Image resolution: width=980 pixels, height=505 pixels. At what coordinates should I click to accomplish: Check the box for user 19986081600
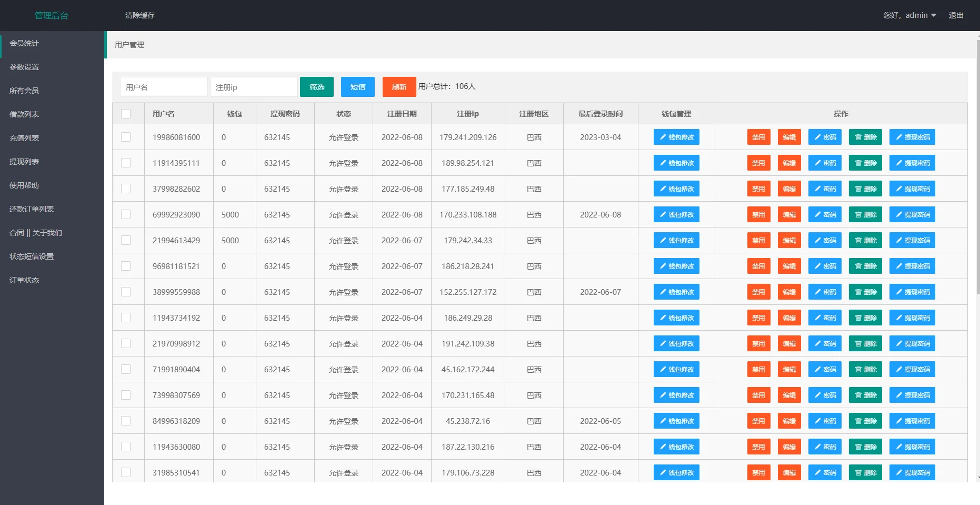pyautogui.click(x=126, y=137)
